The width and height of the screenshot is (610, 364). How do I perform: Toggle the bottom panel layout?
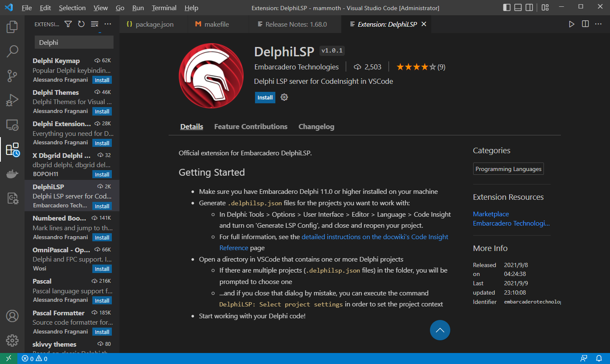tap(518, 8)
